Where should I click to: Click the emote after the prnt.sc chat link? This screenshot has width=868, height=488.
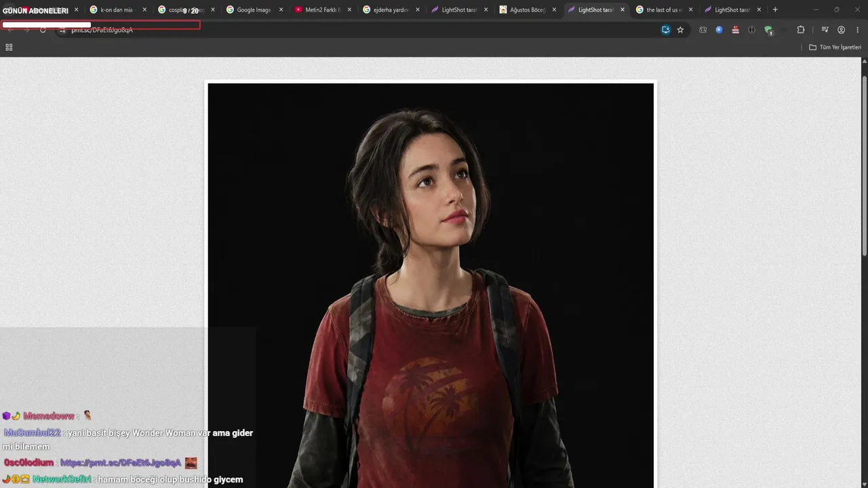191,463
